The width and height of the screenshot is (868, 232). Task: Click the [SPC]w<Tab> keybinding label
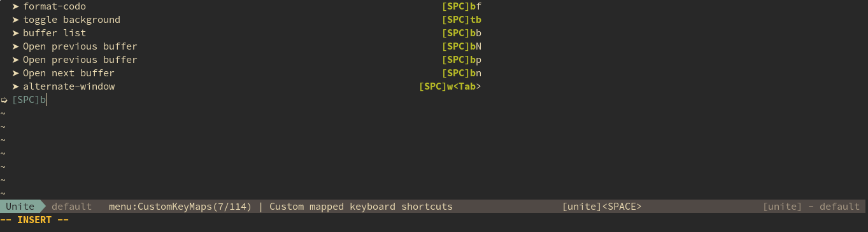point(450,86)
